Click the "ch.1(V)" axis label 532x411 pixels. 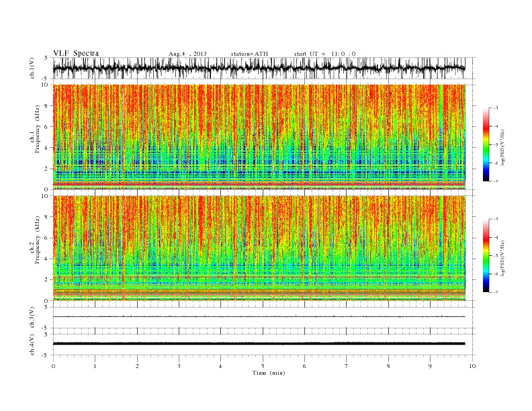(x=32, y=69)
